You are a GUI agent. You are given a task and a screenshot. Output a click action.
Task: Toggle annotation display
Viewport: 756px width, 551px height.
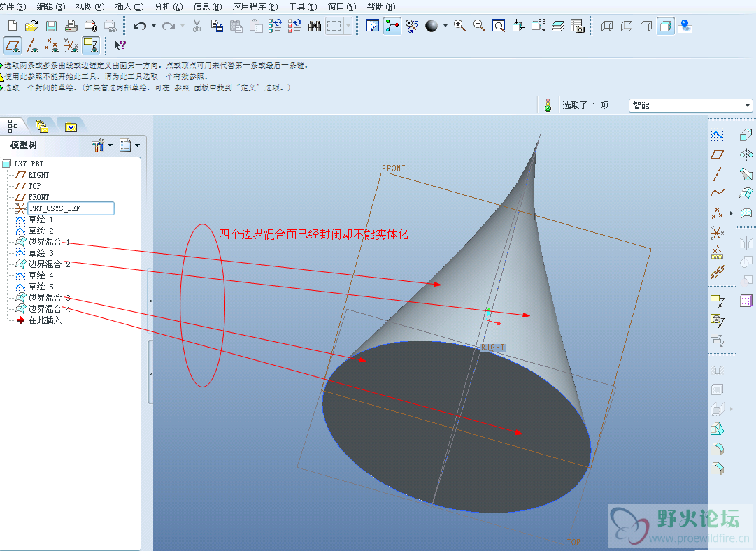pos(91,45)
